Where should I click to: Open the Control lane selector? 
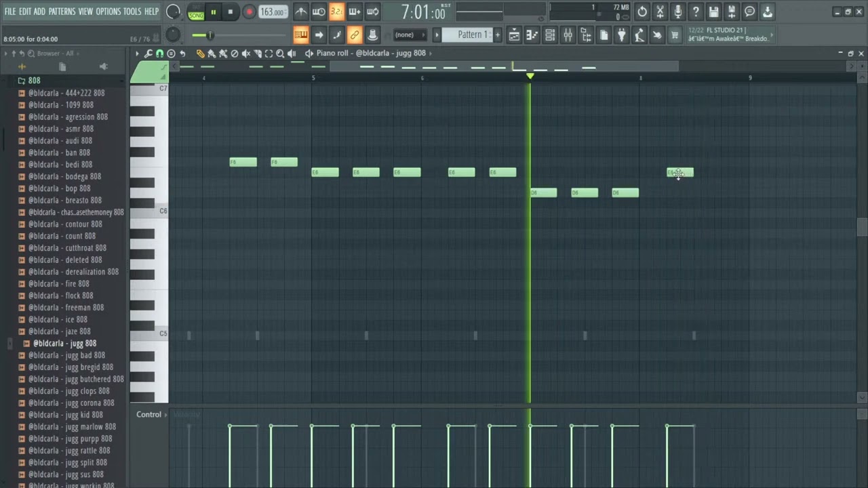151,414
